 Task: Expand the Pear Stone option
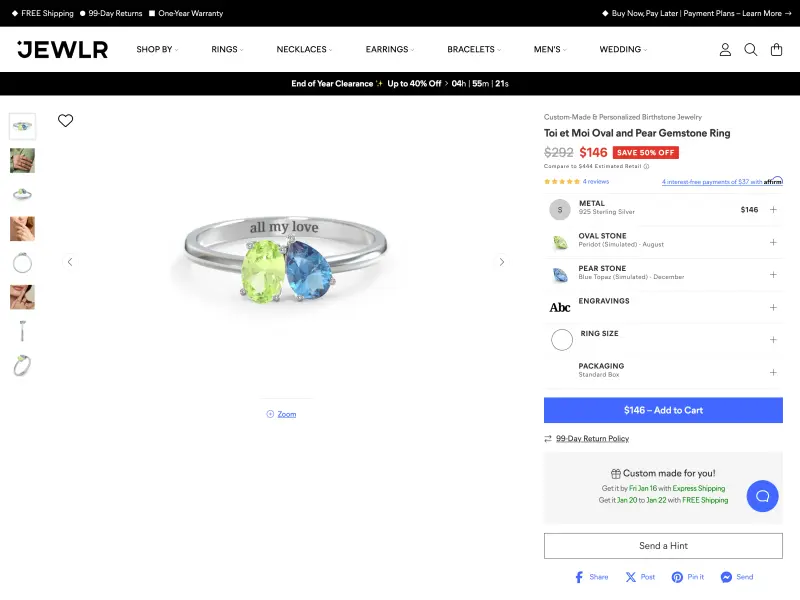773,274
